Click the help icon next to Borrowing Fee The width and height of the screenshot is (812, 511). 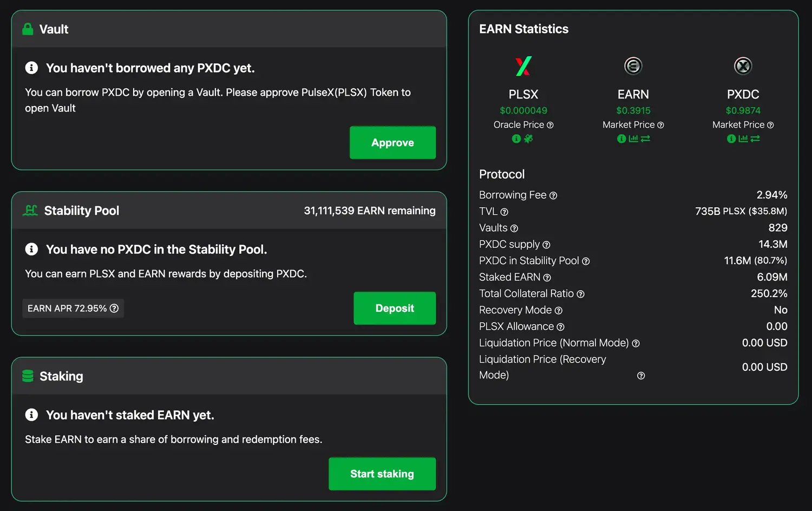point(553,195)
